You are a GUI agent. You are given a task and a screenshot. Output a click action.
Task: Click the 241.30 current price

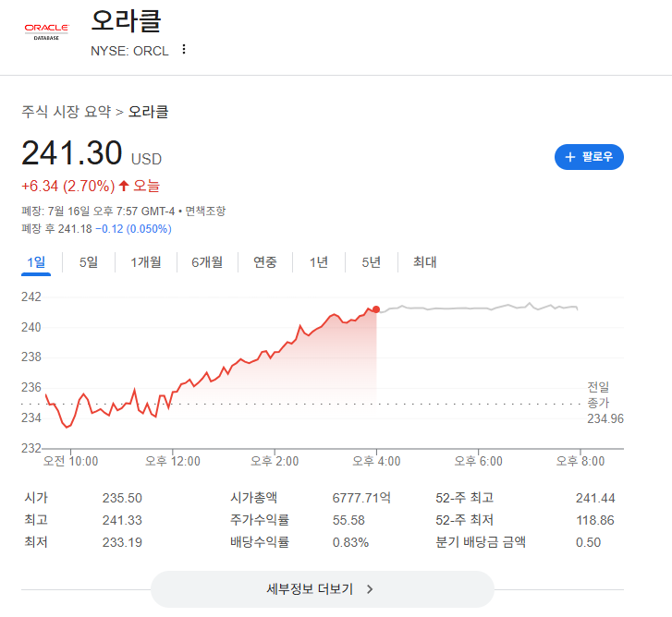72,152
